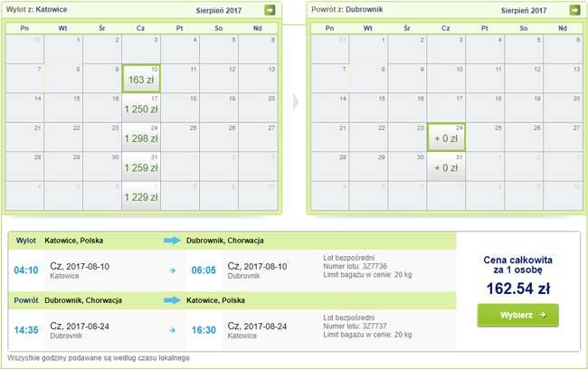
Task: Select return date August 24 with +0 zł
Action: click(x=446, y=137)
